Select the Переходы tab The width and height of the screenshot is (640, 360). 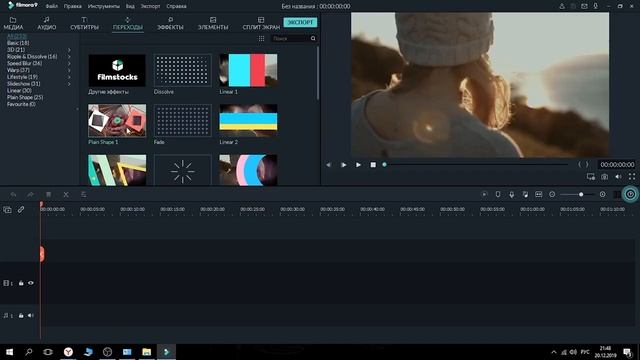(x=128, y=23)
